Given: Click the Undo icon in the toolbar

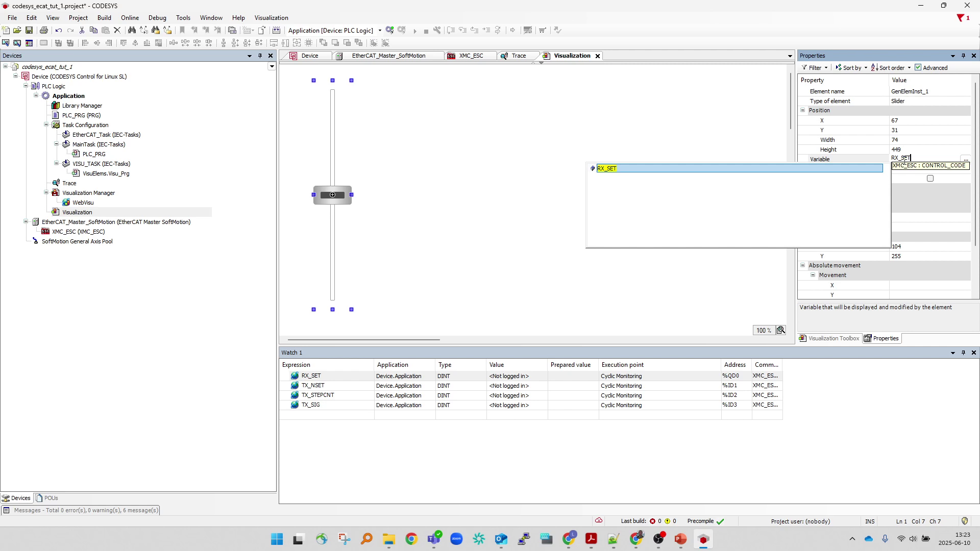Looking at the screenshot, I should [x=59, y=30].
